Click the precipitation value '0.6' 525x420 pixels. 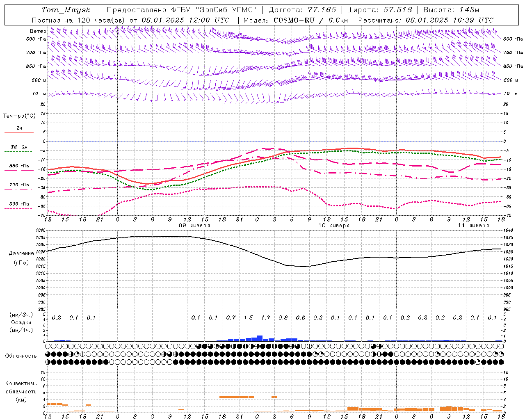pyautogui.click(x=301, y=318)
